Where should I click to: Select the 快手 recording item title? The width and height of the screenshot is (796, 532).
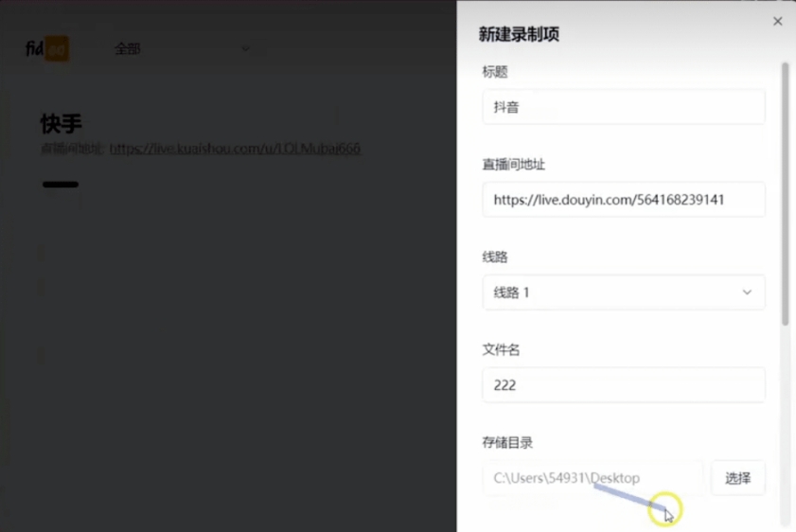[61, 123]
